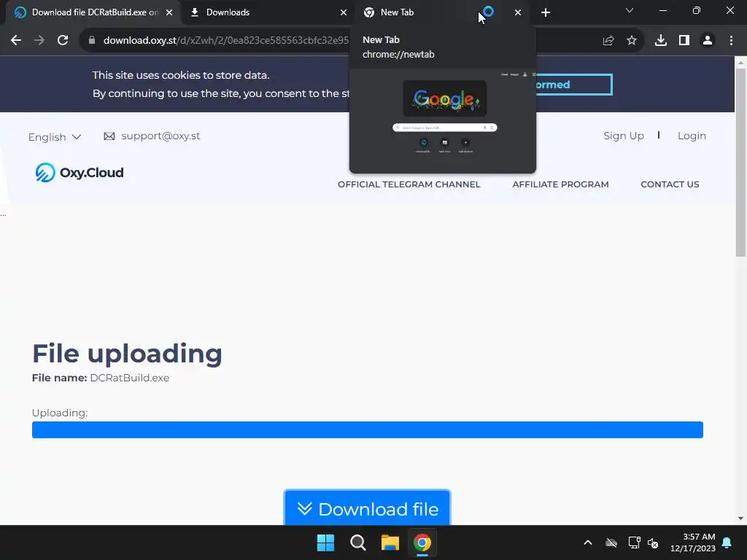Open Windows taskbar search
Screen dimensions: 747x560
point(357,542)
